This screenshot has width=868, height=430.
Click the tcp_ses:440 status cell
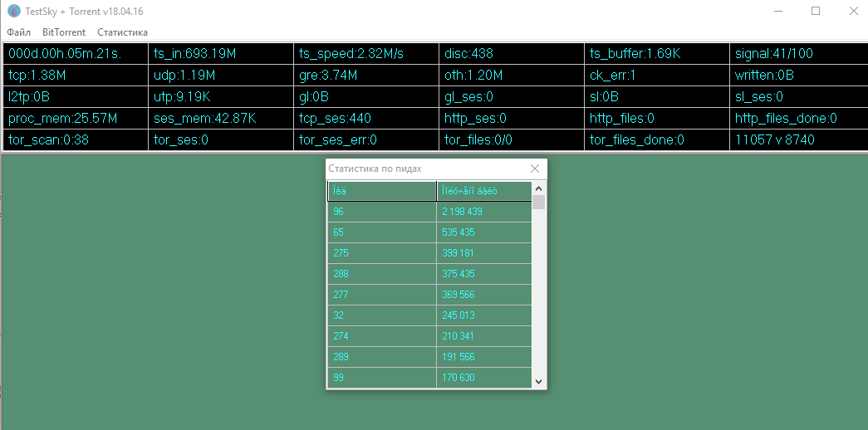click(366, 119)
